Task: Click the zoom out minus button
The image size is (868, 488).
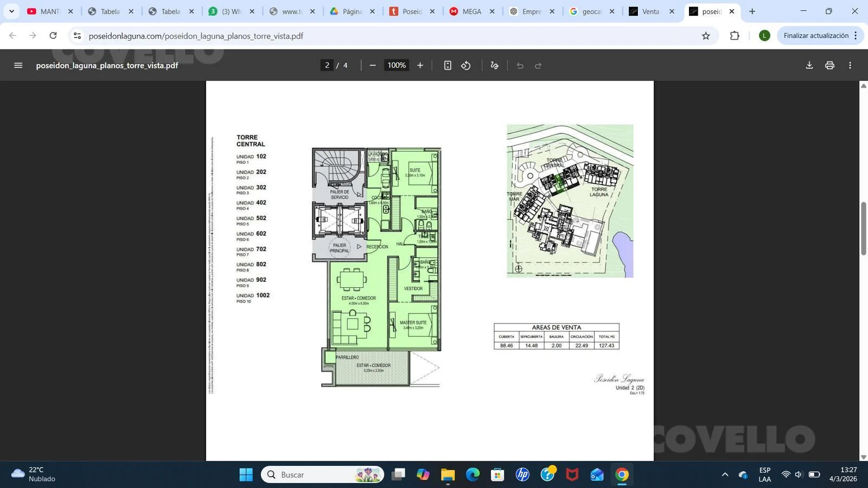Action: [373, 65]
